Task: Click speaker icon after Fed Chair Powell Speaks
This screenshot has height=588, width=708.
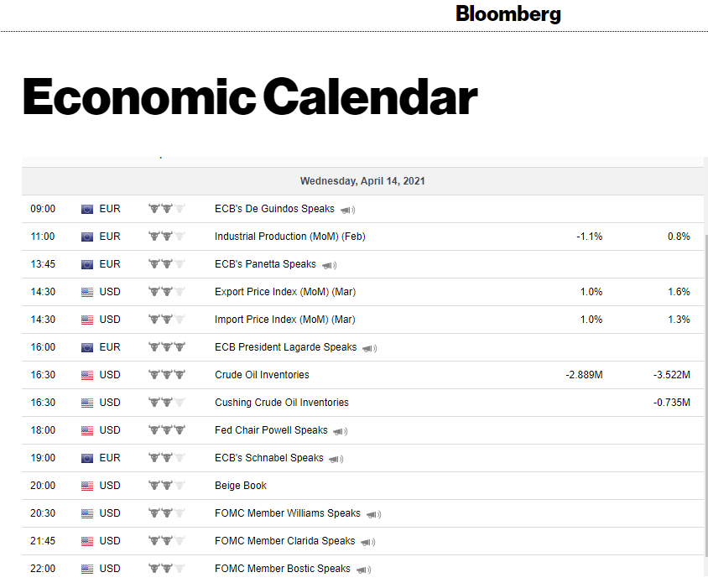Action: pos(340,431)
